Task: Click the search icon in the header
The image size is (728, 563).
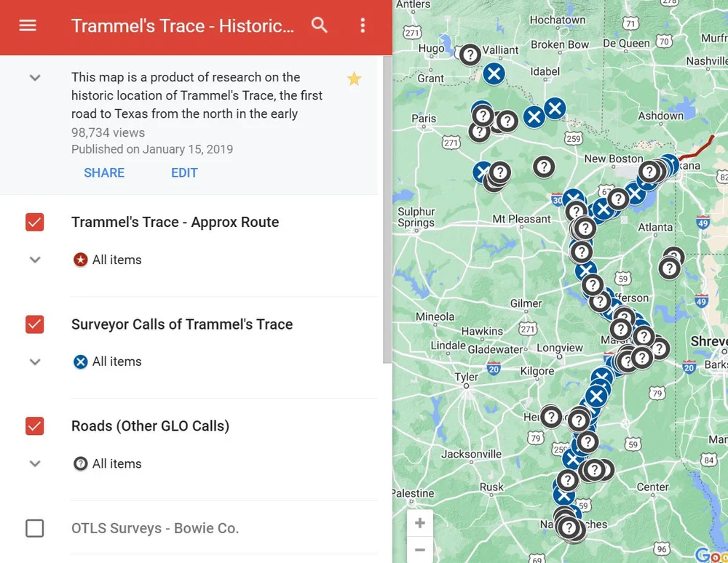Action: pyautogui.click(x=320, y=24)
